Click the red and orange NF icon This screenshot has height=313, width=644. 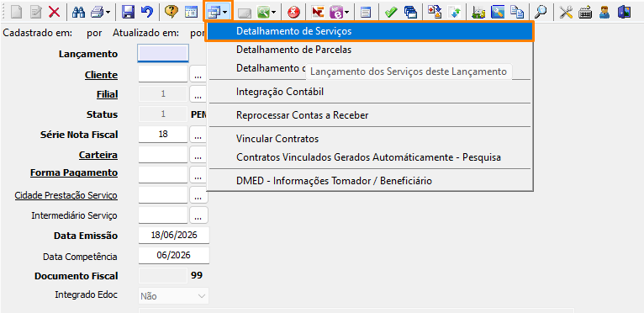coord(318,13)
